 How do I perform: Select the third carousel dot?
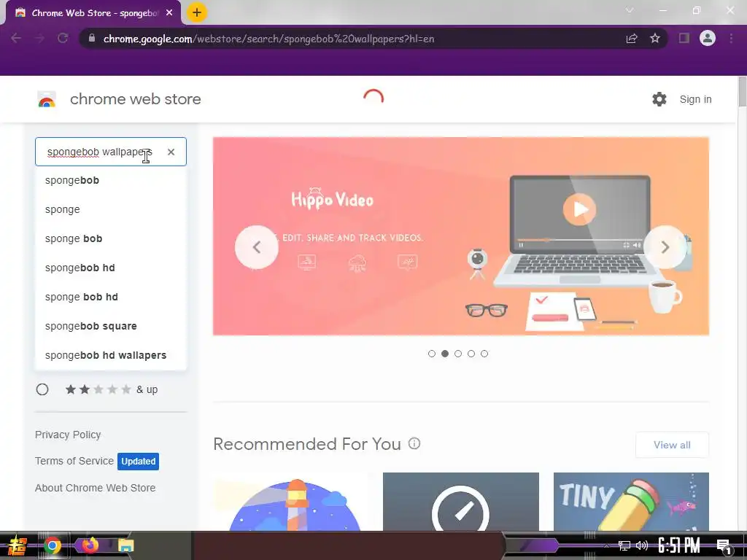458,354
